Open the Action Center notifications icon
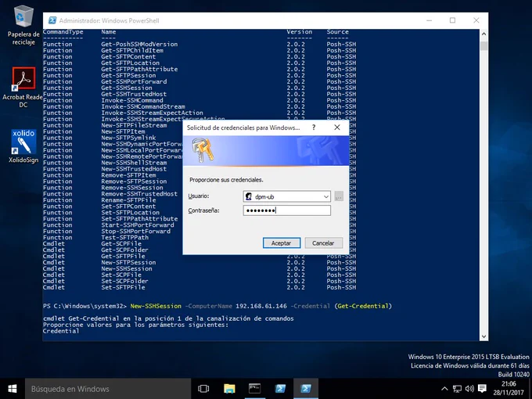Screen dimensions: 532x399 pyautogui.click(x=482, y=389)
